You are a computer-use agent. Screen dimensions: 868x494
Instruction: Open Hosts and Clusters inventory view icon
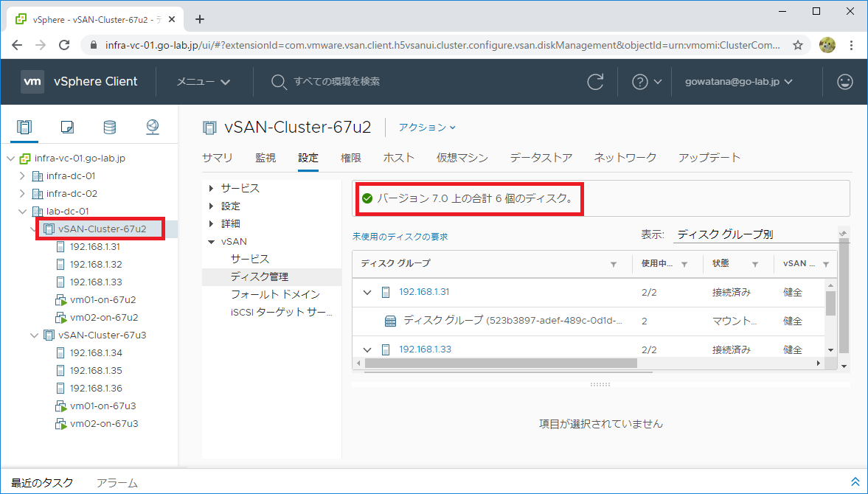click(24, 128)
